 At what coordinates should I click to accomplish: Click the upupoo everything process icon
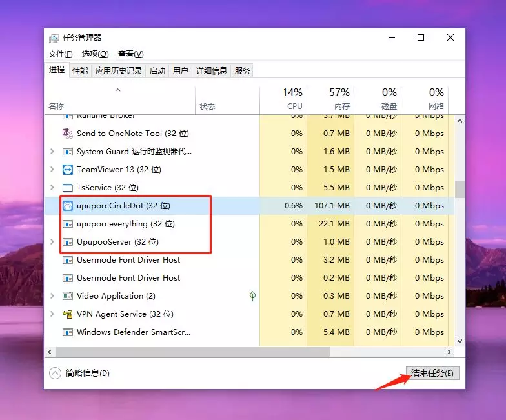click(x=67, y=223)
